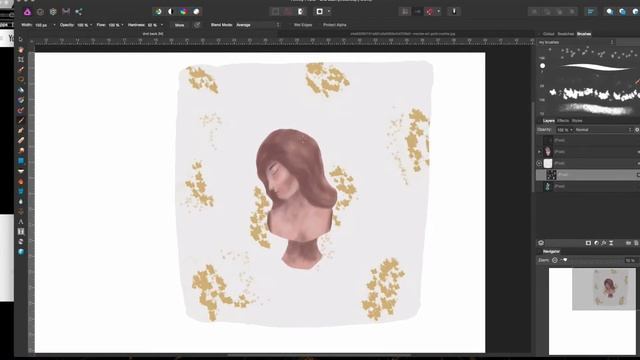
Task: Open layer panel gear options
Action: coord(637,130)
